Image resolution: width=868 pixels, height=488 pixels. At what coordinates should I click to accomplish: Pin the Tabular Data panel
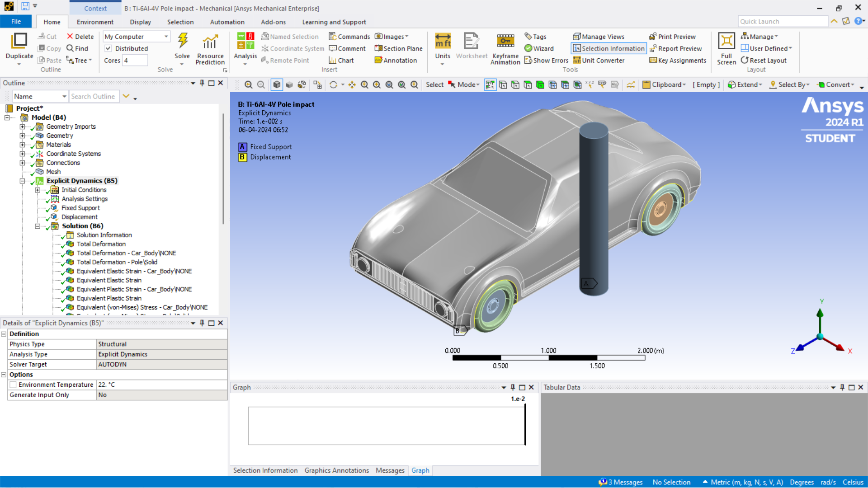[x=842, y=387]
